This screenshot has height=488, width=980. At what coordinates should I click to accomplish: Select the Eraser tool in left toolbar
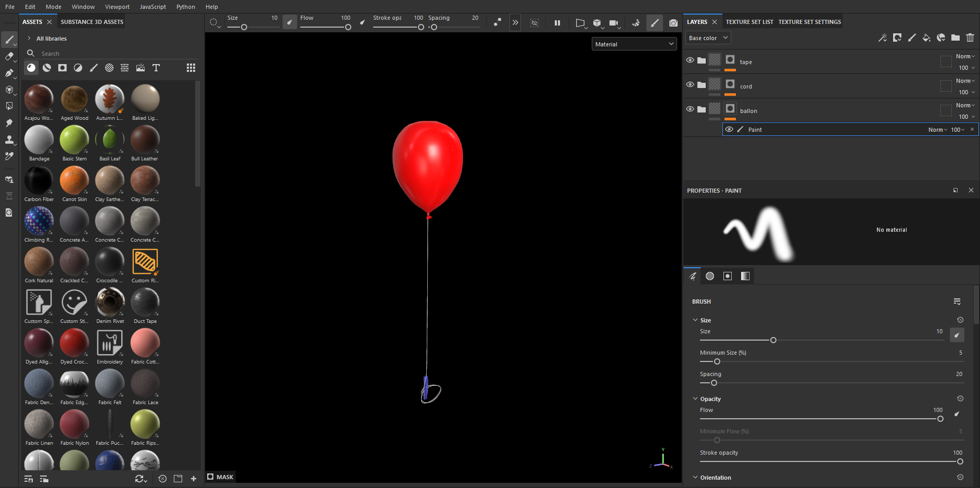pyautogui.click(x=9, y=56)
